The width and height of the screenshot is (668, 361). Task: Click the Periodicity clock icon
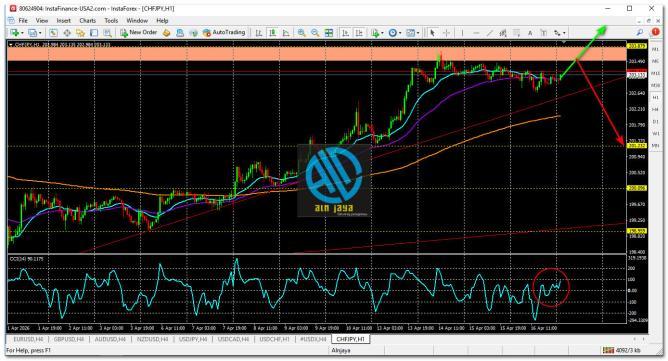[x=393, y=33]
